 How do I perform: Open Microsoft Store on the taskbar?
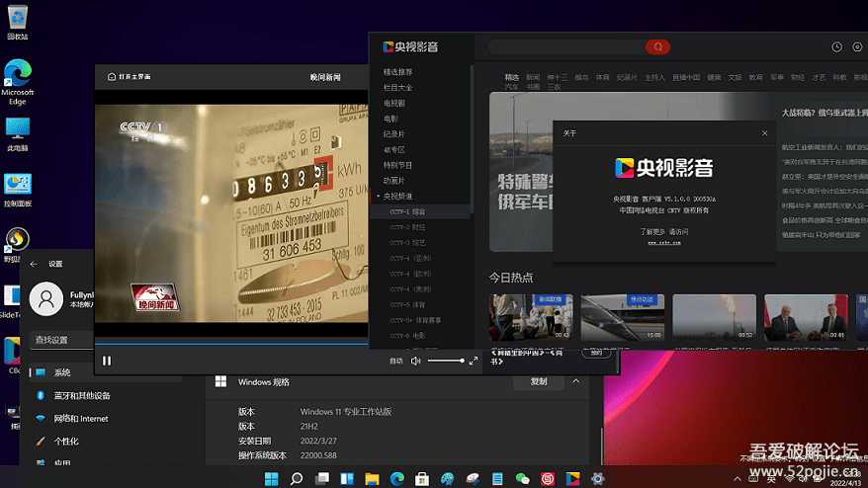coord(422,478)
